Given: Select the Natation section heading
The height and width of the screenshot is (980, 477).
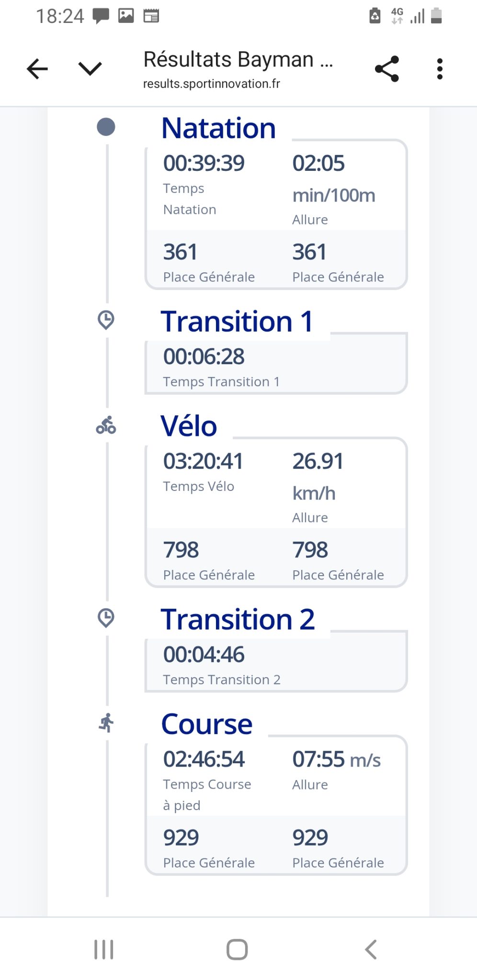Looking at the screenshot, I should coord(218,128).
